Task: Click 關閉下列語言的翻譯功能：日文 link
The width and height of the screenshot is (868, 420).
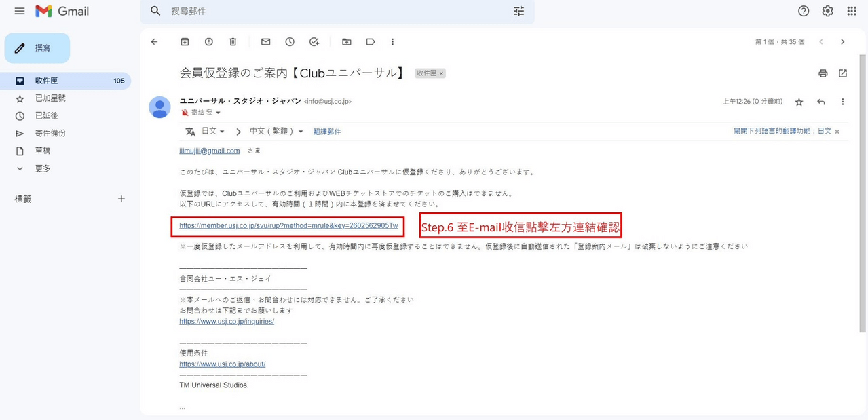Action: (782, 132)
